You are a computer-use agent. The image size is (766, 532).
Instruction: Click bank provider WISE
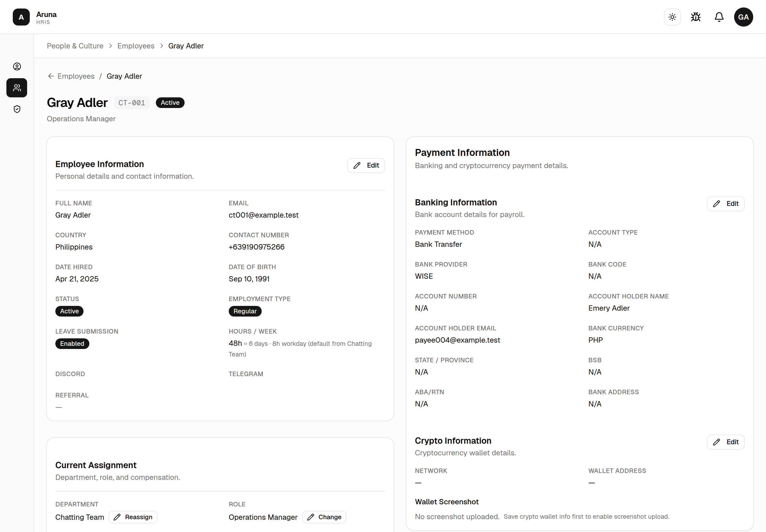(x=424, y=276)
